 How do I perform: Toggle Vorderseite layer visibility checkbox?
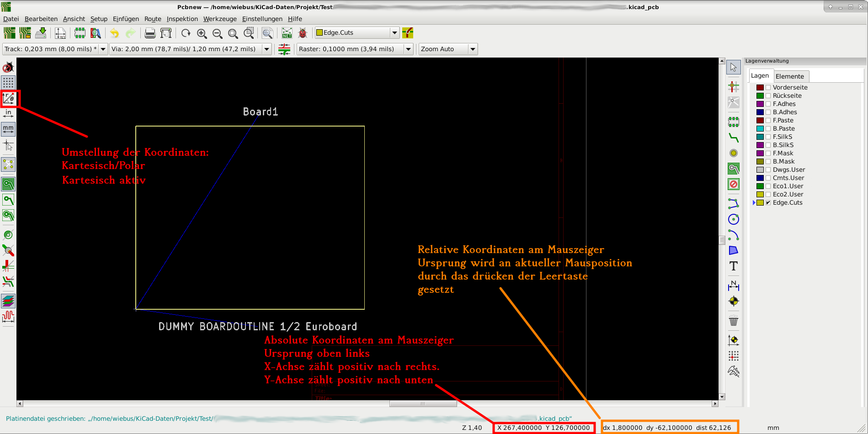(x=768, y=88)
